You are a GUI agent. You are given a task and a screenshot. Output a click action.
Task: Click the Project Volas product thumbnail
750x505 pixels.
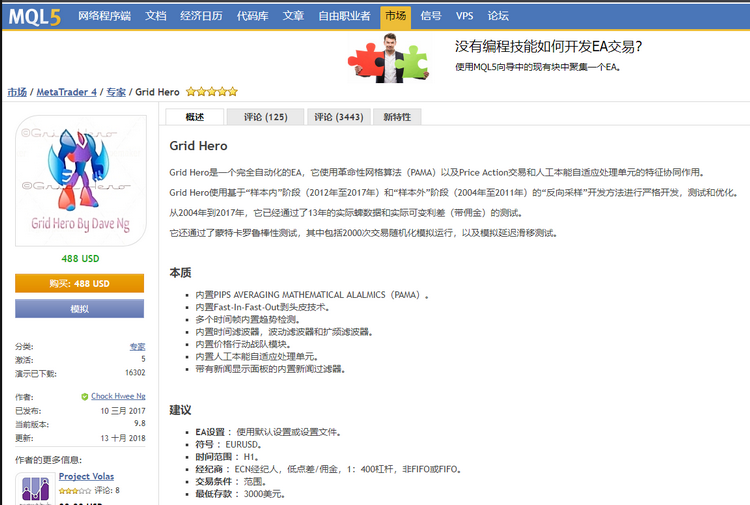(35, 489)
